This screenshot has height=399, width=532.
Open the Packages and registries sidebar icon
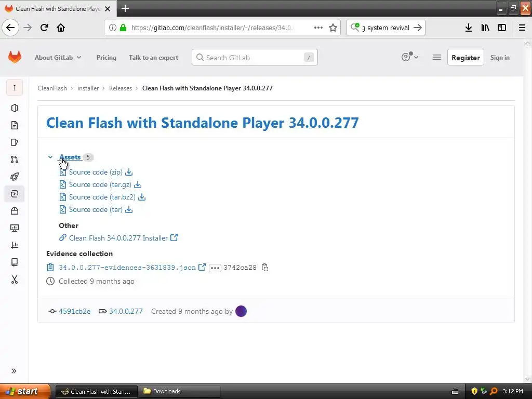14,211
